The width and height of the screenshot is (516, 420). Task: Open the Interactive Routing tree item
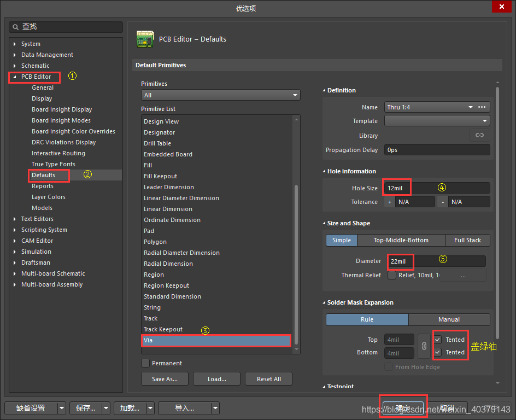click(x=58, y=153)
